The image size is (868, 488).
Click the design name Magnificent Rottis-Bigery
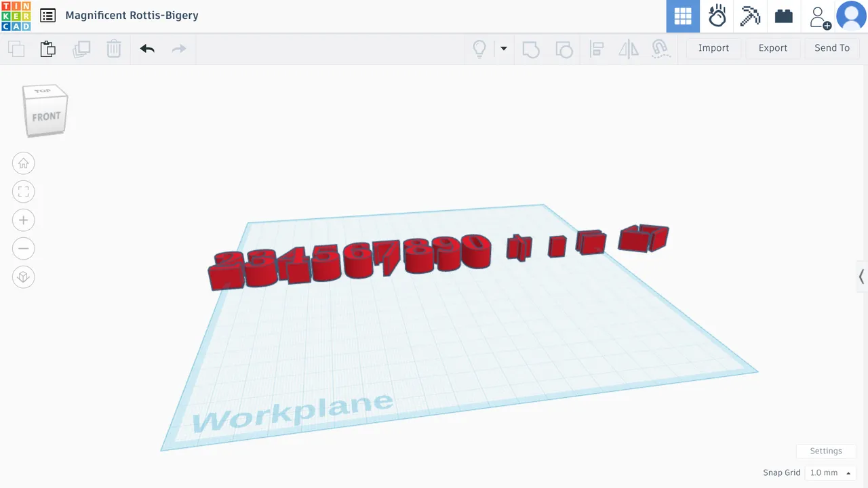coord(132,15)
